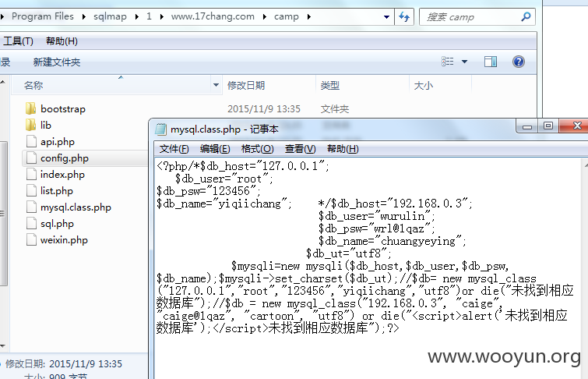Viewport: 588px width, 379px height.
Task: Click the lib folder icon
Action: point(30,125)
